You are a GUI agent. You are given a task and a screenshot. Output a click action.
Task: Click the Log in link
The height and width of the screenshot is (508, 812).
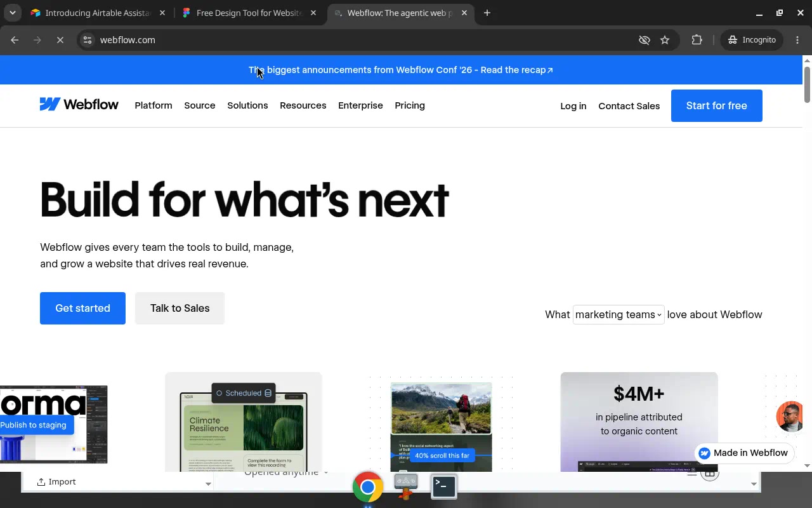[x=573, y=106]
